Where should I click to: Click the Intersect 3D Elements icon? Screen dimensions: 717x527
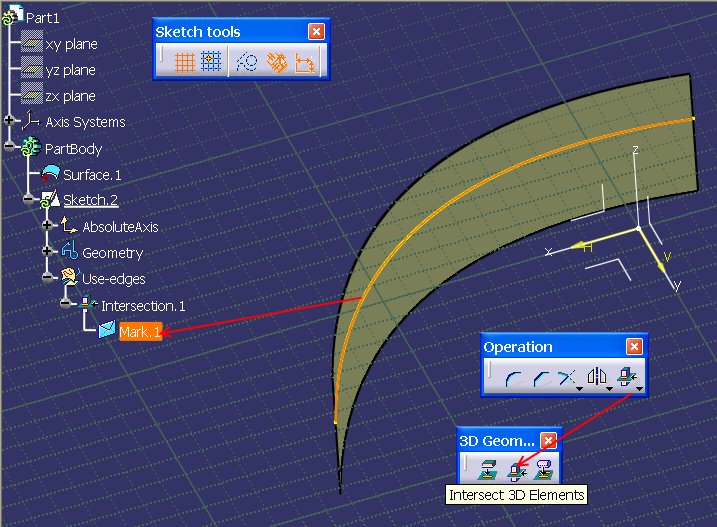point(517,471)
